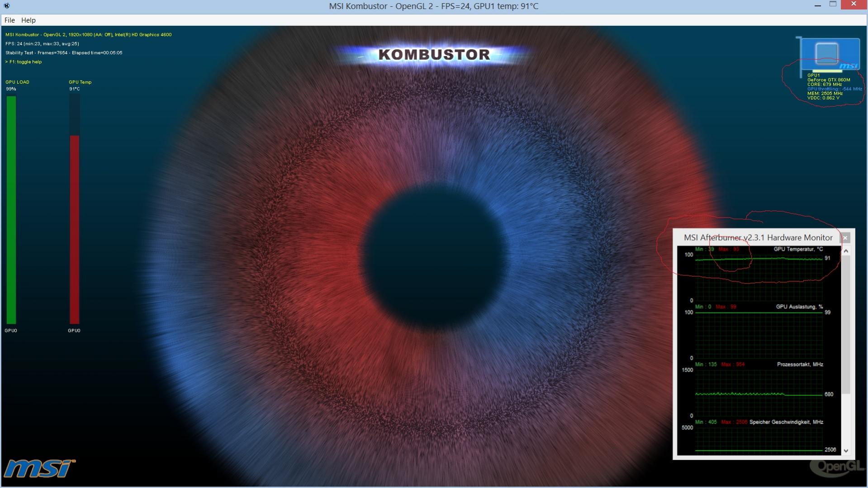The width and height of the screenshot is (868, 488).
Task: Click the 'GPU throttling: -544 MHz' line
Action: tap(835, 89)
